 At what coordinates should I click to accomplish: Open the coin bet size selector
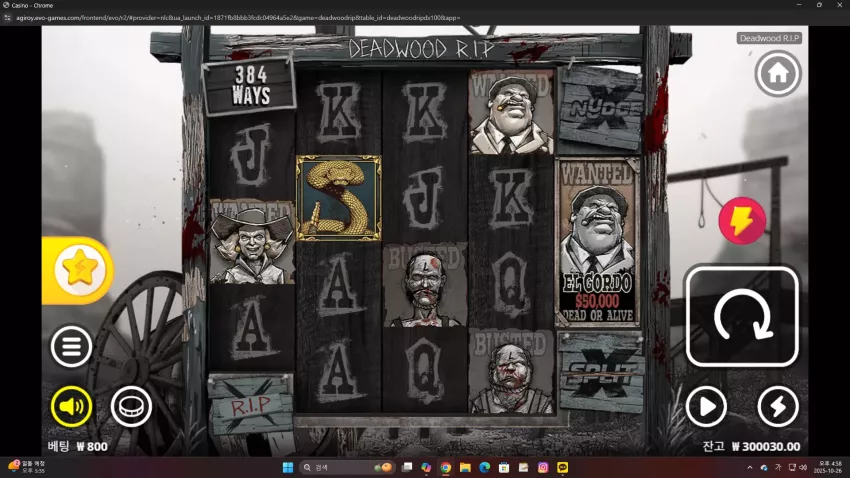[x=131, y=406]
